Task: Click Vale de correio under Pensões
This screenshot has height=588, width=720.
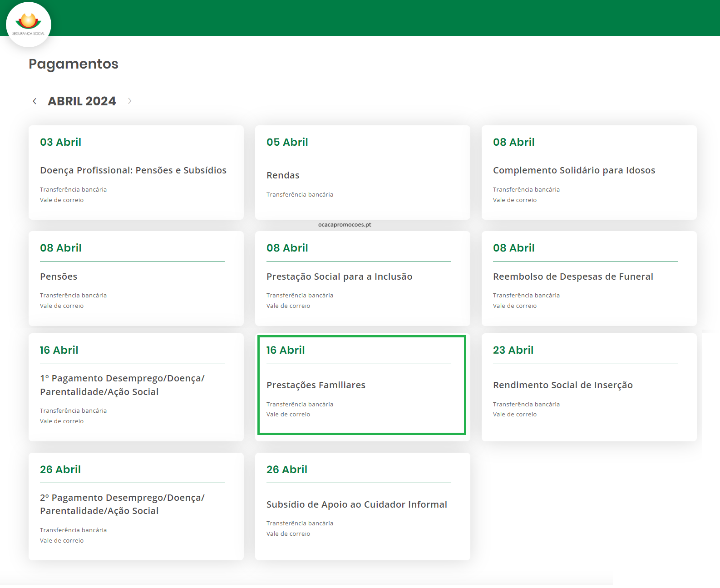Action: pos(62,306)
